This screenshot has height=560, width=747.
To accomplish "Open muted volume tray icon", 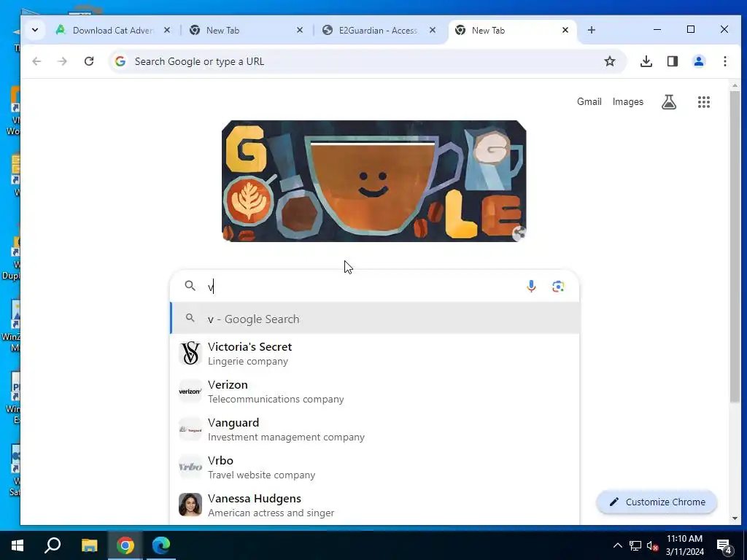I will [x=652, y=545].
